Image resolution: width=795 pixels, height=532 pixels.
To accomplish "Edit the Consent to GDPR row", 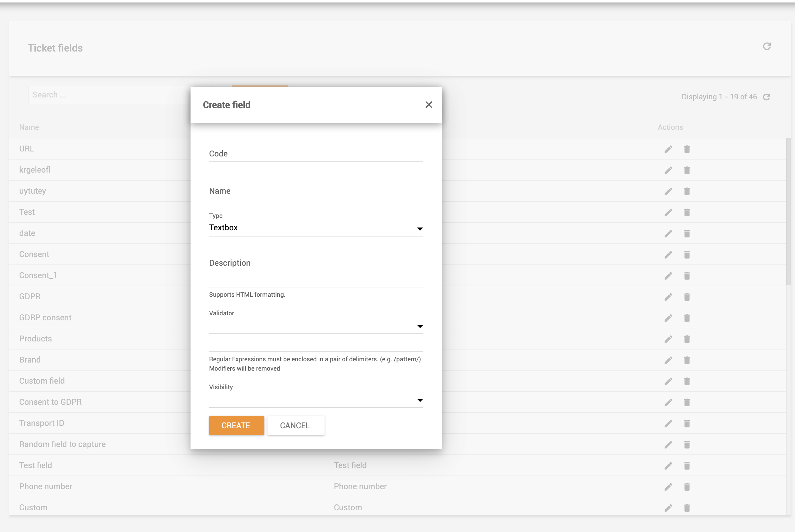I will click(668, 402).
